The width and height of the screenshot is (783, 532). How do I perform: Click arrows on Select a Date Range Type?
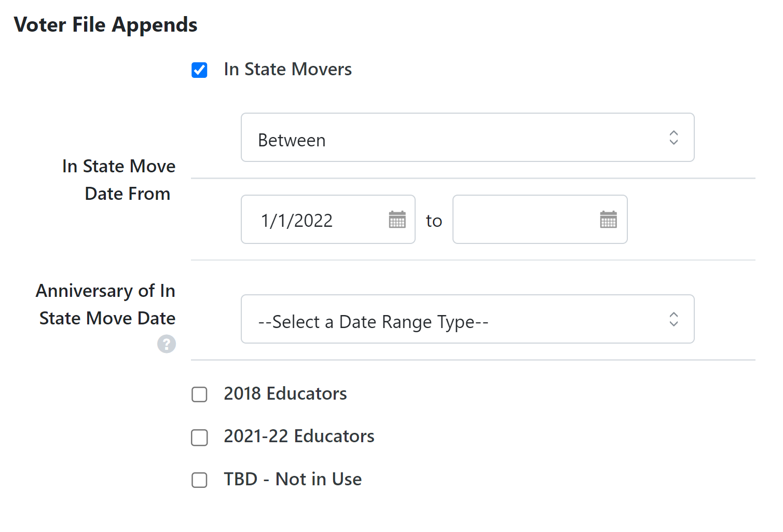click(674, 319)
